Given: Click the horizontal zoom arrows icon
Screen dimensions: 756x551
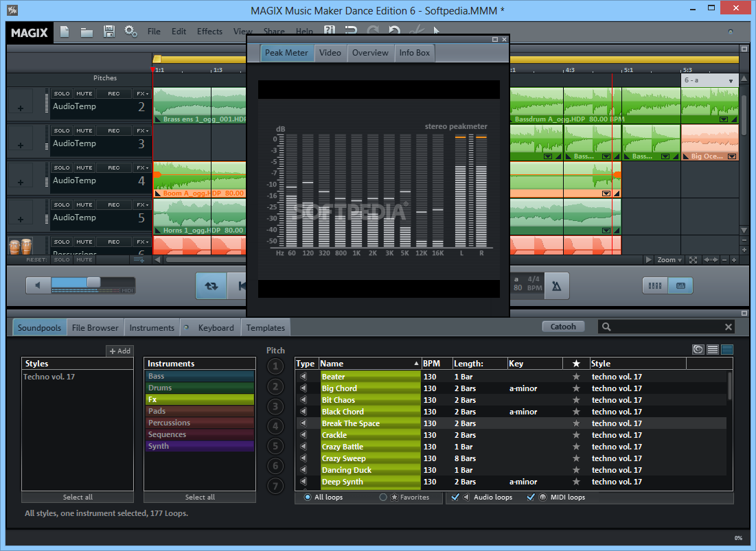Looking at the screenshot, I should [711, 260].
